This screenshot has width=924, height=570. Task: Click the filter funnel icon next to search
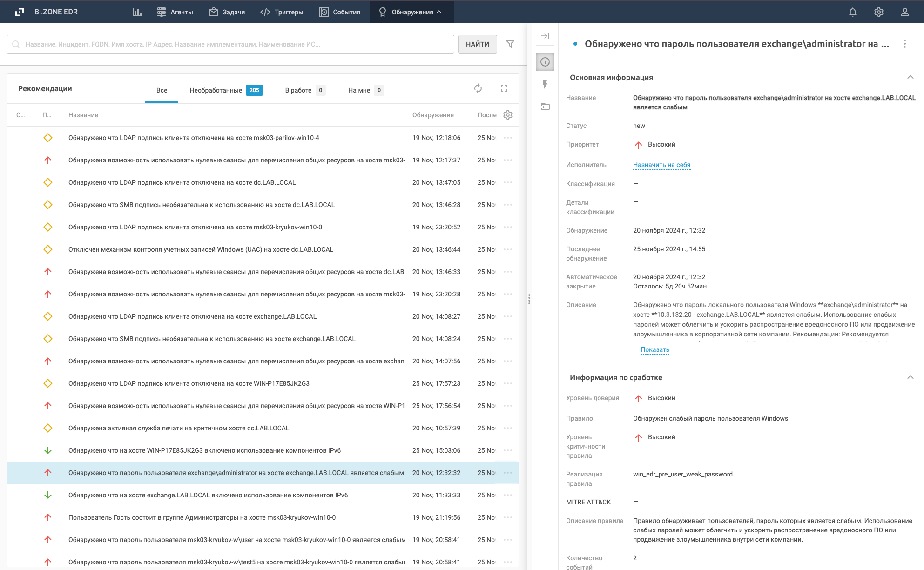[x=510, y=44]
